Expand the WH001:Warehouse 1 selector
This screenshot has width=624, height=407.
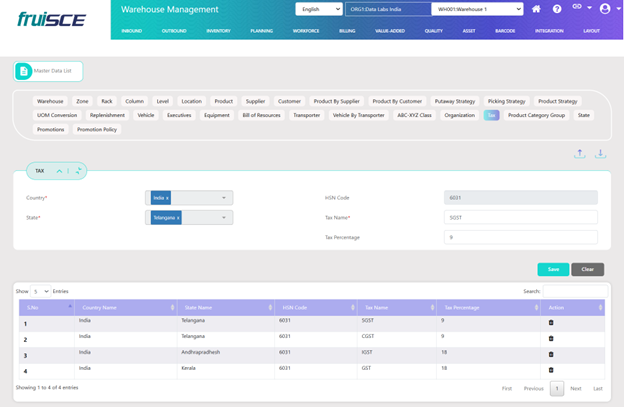click(477, 9)
